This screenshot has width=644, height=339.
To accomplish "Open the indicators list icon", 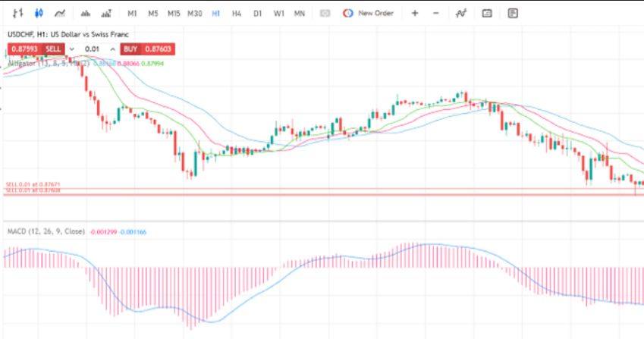I will click(86, 14).
